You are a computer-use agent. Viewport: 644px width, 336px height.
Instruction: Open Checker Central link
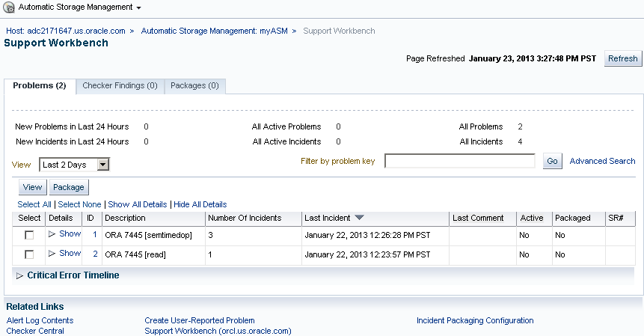pyautogui.click(x=35, y=331)
